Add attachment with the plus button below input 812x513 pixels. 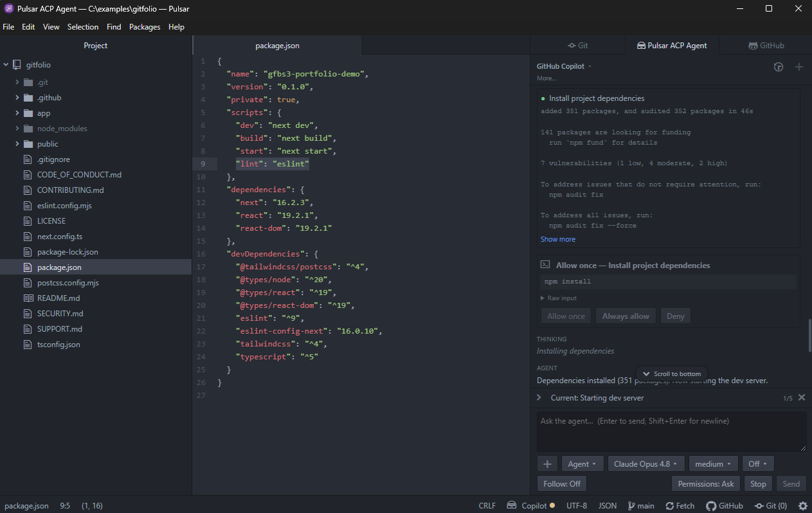(x=547, y=464)
